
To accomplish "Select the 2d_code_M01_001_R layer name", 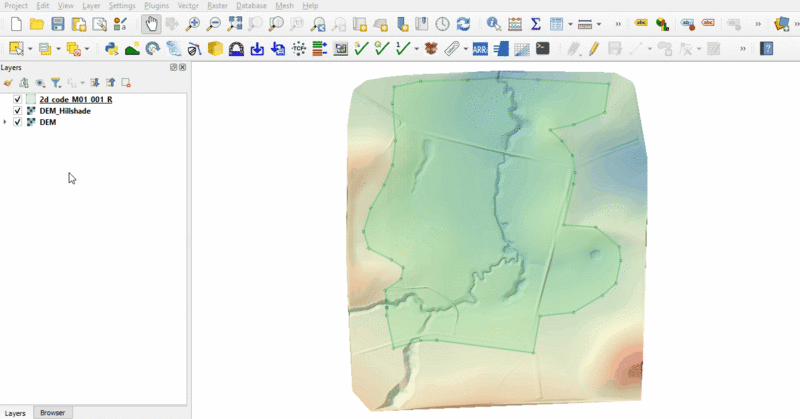I will coord(76,100).
